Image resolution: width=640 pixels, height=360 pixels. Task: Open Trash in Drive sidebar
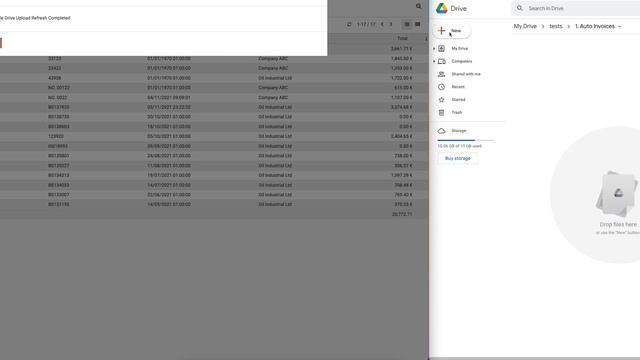(457, 112)
